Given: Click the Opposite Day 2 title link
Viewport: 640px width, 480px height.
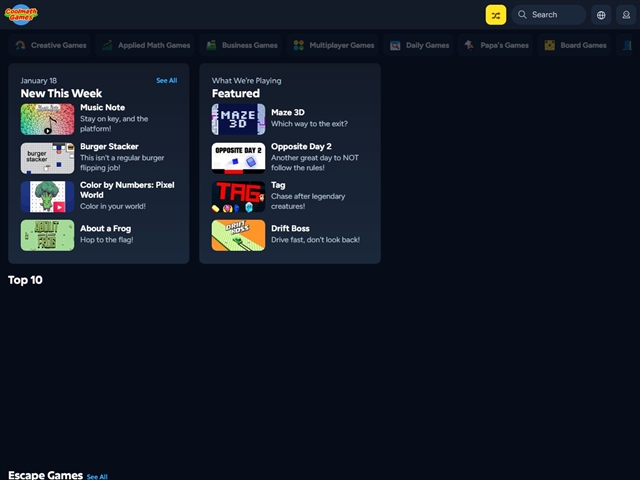Looking at the screenshot, I should [x=301, y=146].
